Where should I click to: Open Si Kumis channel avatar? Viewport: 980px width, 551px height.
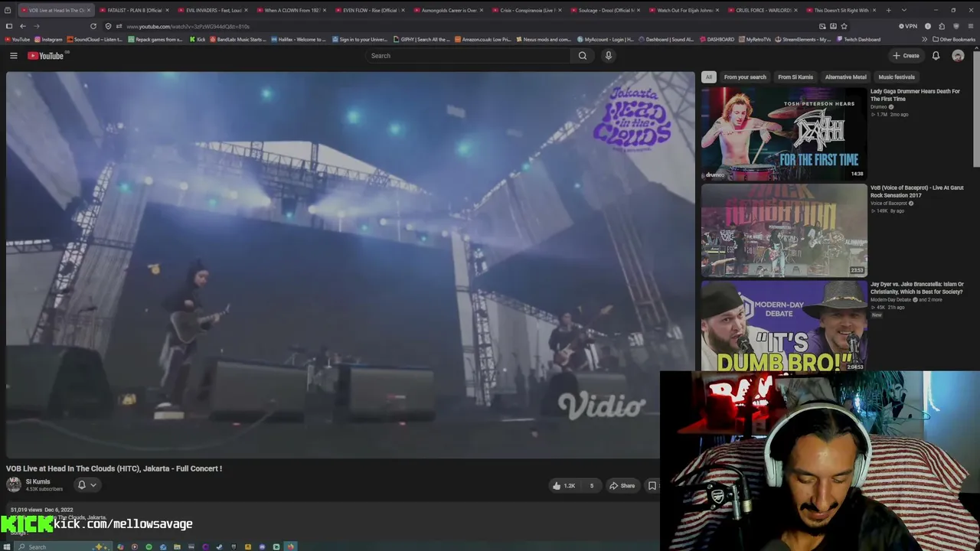[x=14, y=484]
